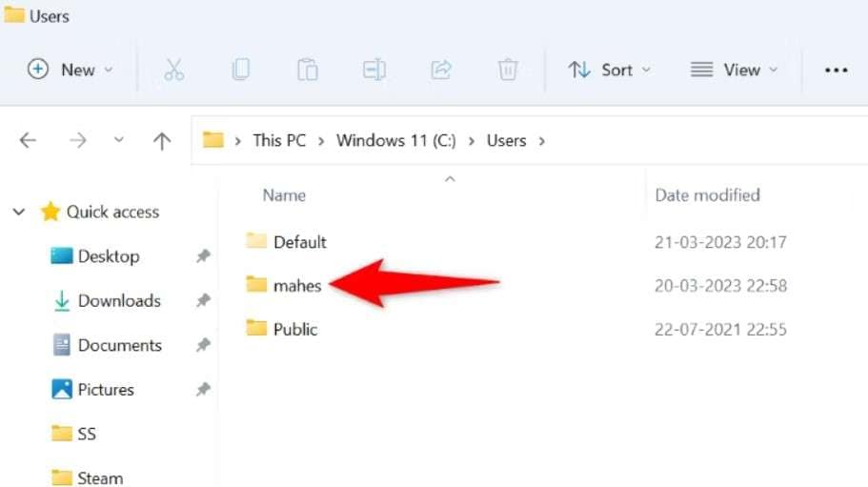Expand chevron after This PC in path
Image resolution: width=868 pixels, height=487 pixels.
coord(321,141)
